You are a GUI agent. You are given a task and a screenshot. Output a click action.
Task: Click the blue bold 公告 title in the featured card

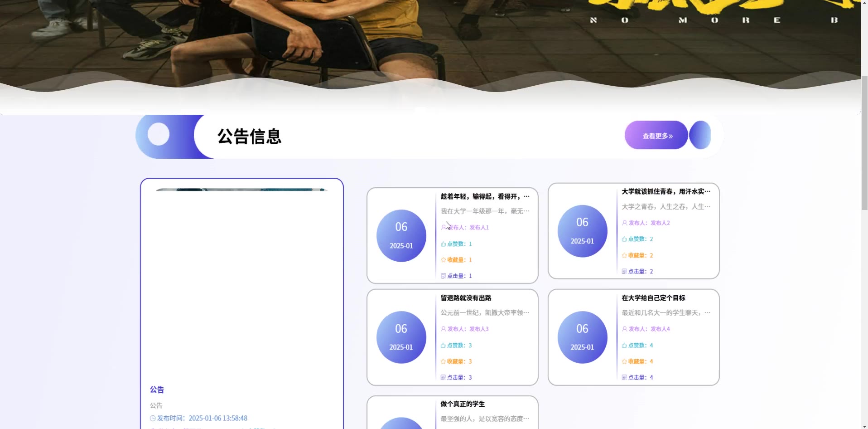157,390
